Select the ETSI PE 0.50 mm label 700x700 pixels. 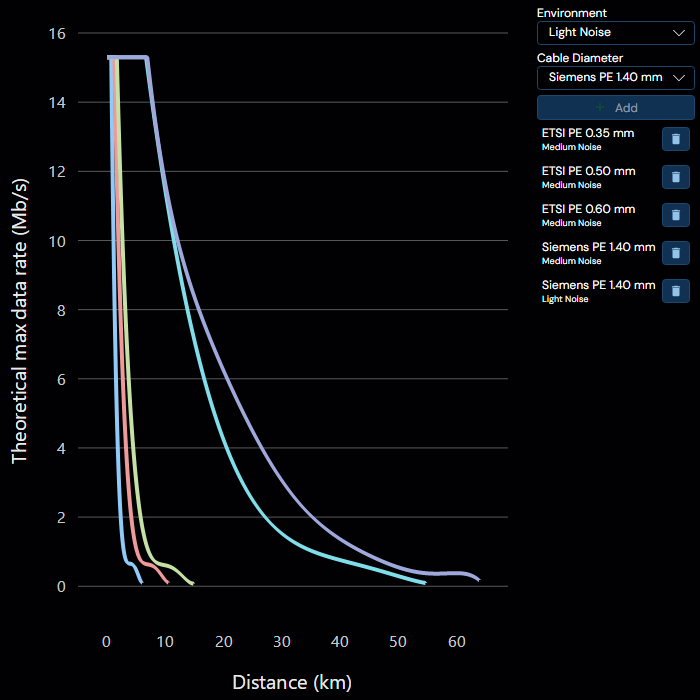point(588,171)
